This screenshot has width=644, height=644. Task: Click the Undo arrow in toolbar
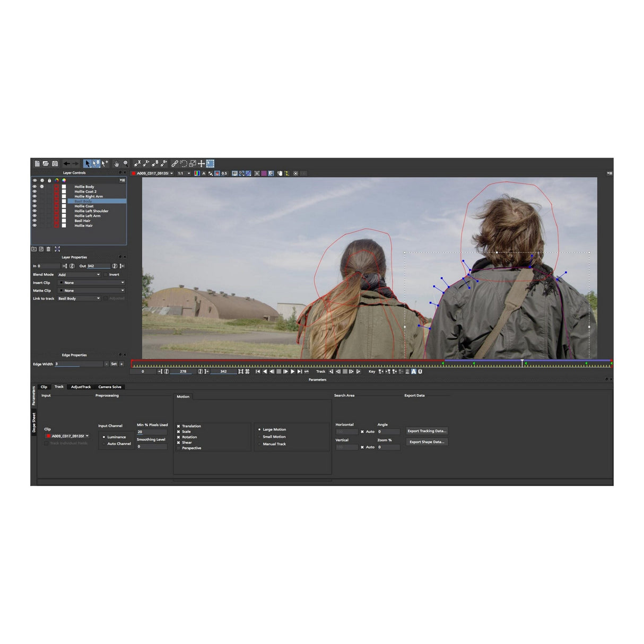(66, 164)
